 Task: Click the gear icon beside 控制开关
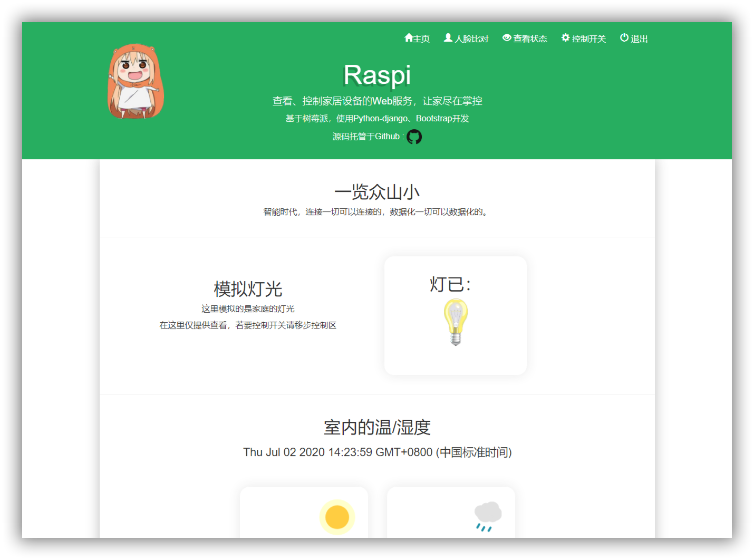pyautogui.click(x=565, y=38)
